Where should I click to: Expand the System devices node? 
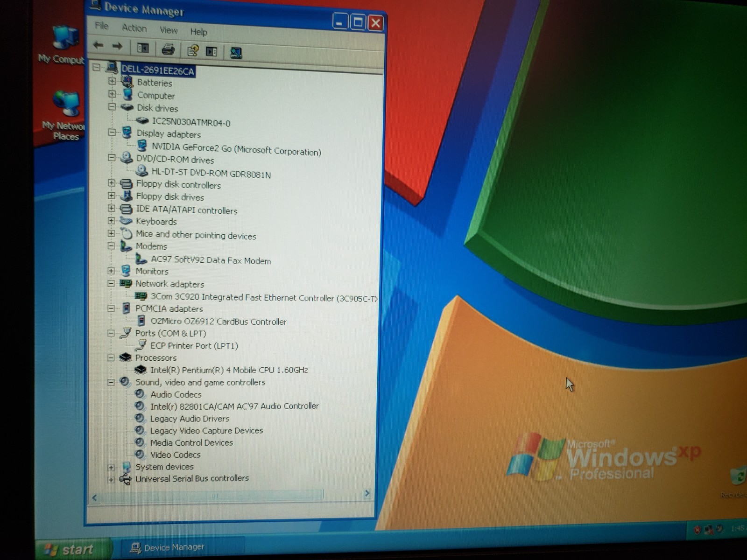pos(111,467)
